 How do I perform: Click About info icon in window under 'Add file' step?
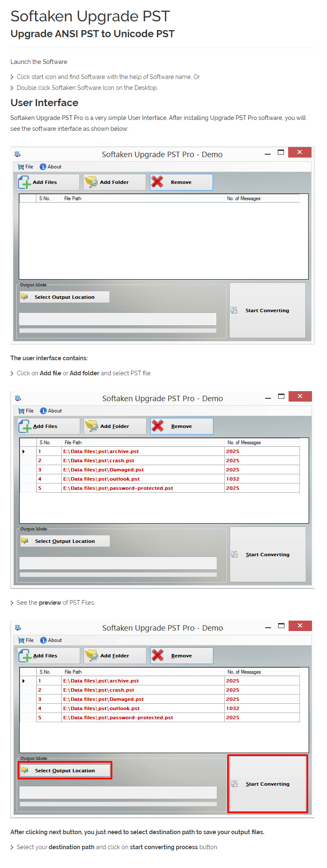click(43, 411)
